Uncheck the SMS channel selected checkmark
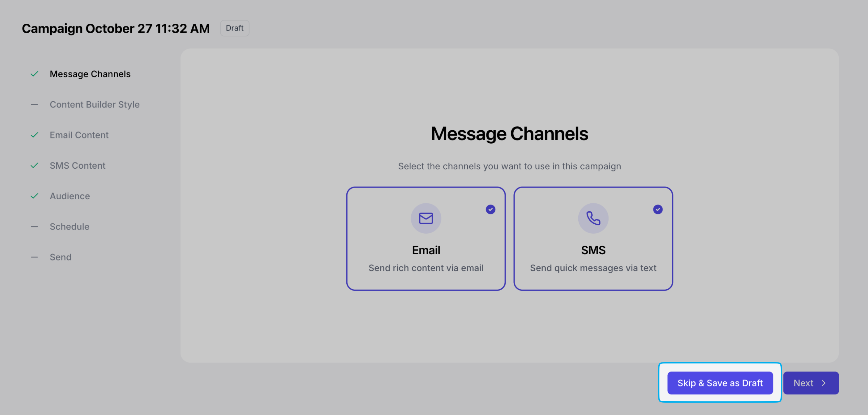Screen dimensions: 868x415 point(658,209)
